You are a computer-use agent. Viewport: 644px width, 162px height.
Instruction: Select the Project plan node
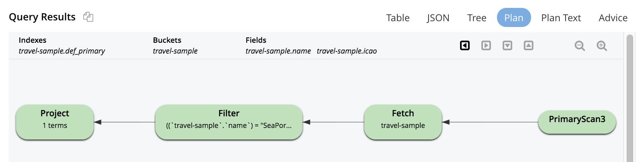[x=55, y=121]
